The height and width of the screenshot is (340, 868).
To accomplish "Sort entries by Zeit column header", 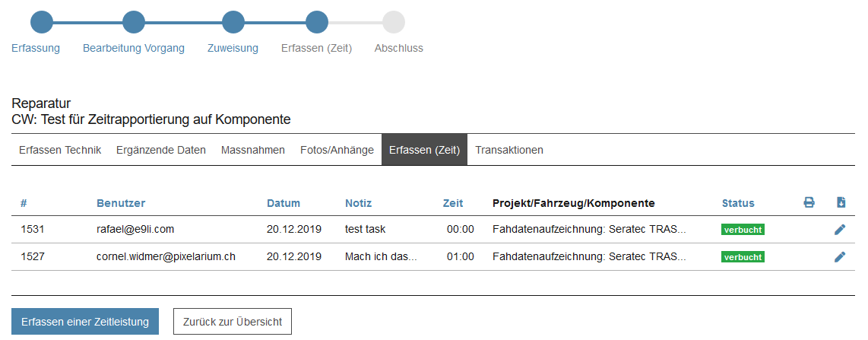I will pyautogui.click(x=453, y=203).
